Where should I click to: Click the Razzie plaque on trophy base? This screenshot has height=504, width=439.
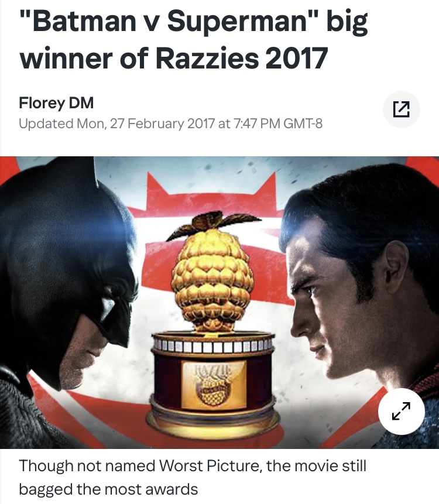(214, 384)
